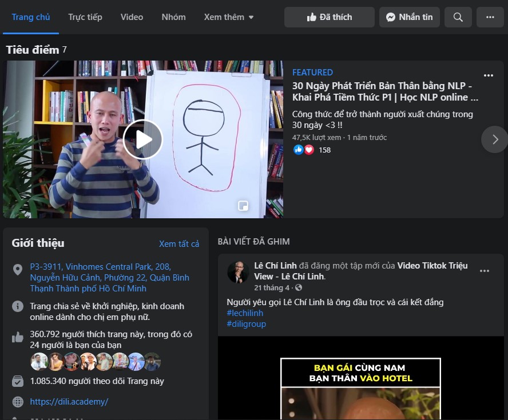Switch to the Trực tiếp tab
This screenshot has height=420, width=508.
pos(85,17)
